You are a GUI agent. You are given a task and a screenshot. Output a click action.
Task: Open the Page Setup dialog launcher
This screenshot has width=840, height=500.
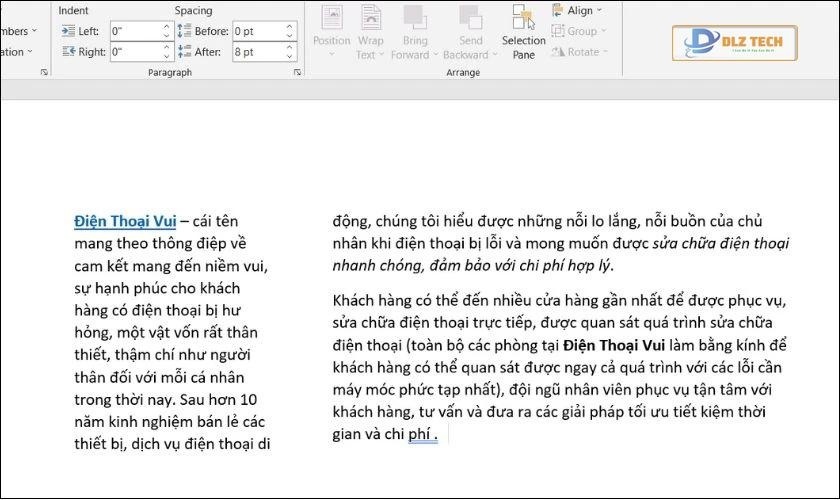(x=44, y=73)
